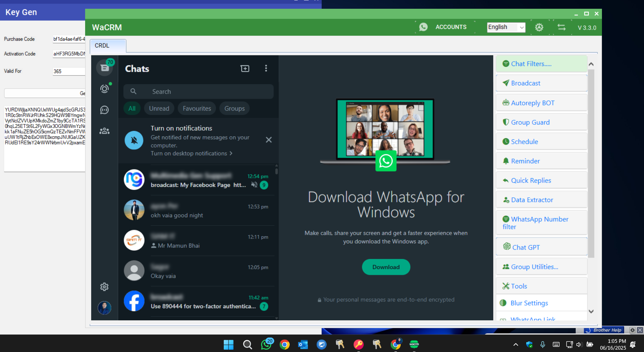Click the volume tray icon
The height and width of the screenshot is (352, 644).
[x=579, y=344]
